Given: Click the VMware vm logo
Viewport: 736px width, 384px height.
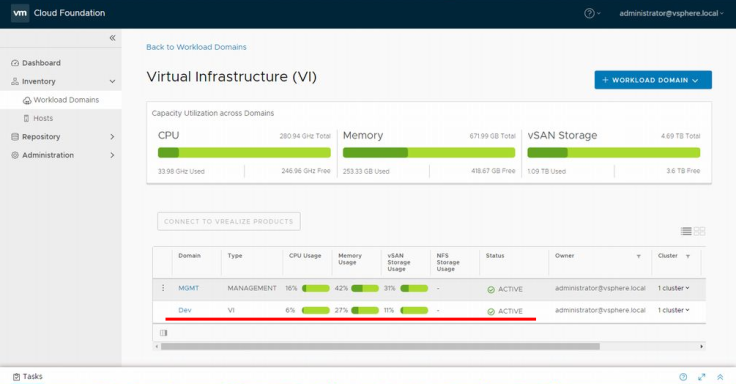Looking at the screenshot, I should pyautogui.click(x=20, y=13).
